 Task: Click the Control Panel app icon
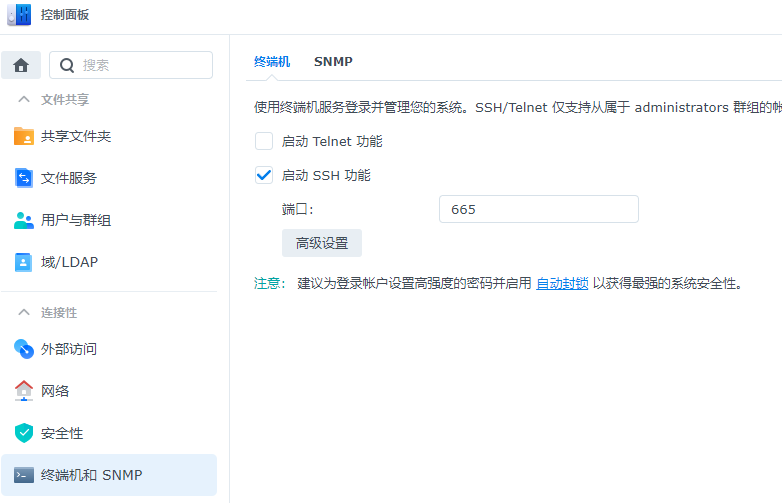point(19,15)
